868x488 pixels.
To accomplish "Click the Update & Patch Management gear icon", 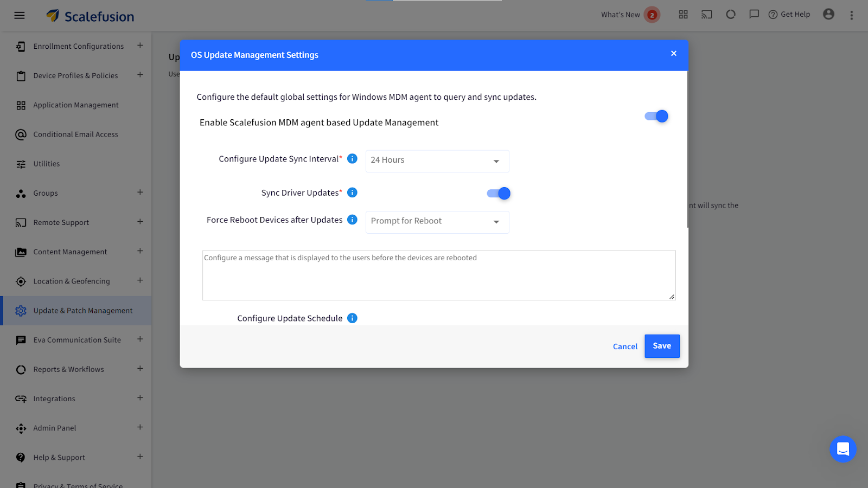I will click(21, 311).
